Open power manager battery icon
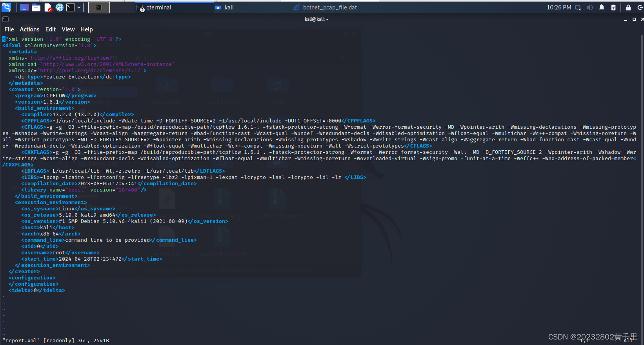Viewport: 644px width, 345px height. point(613,7)
